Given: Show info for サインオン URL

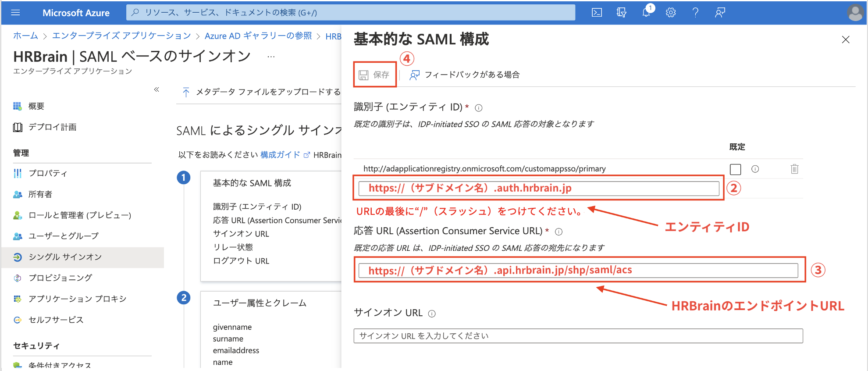Looking at the screenshot, I should click(432, 314).
